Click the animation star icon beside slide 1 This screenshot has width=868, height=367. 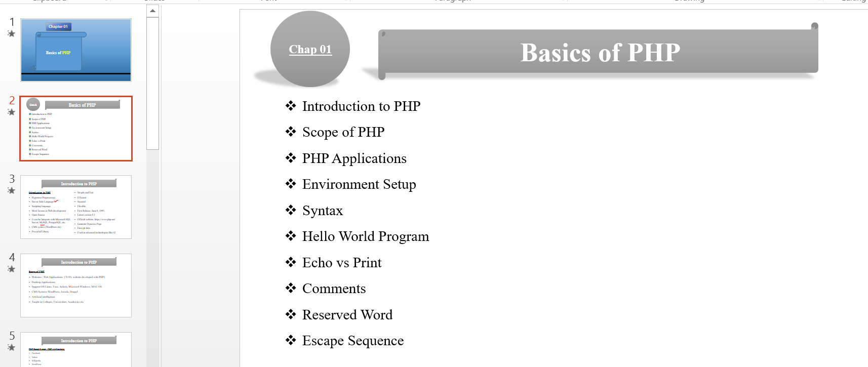(11, 34)
